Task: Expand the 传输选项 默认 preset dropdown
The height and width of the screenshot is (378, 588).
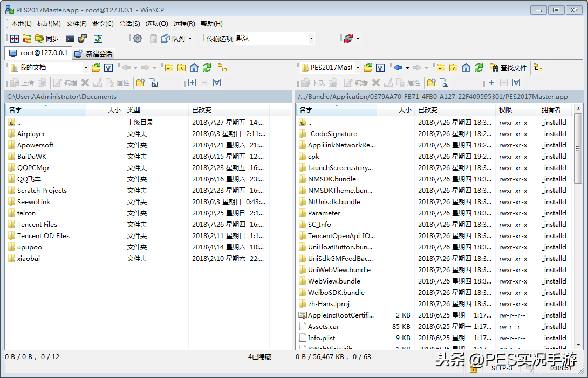Action: pyautogui.click(x=310, y=38)
